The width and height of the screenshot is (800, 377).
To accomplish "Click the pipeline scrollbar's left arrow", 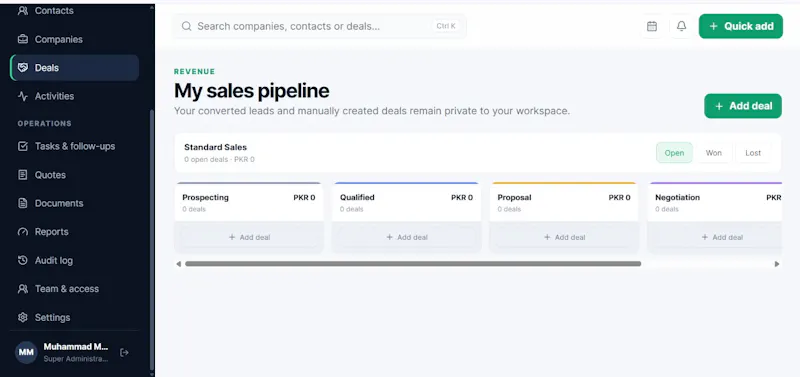I will point(178,264).
